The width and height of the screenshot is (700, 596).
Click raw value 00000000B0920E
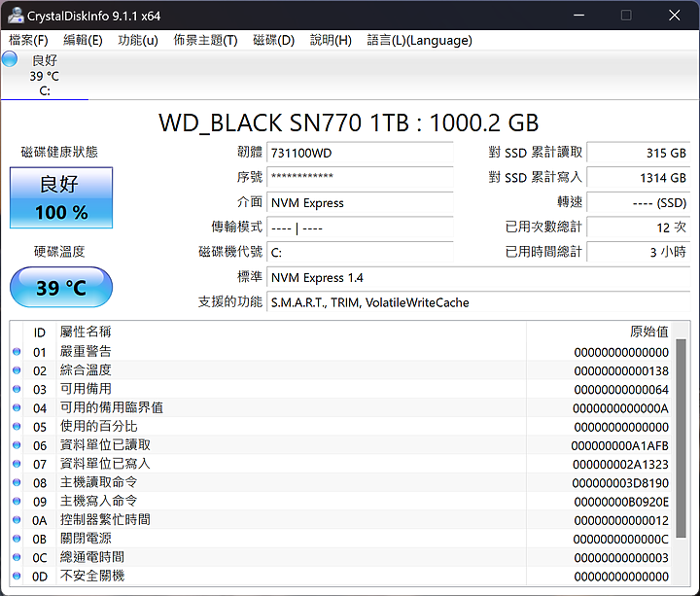click(621, 502)
